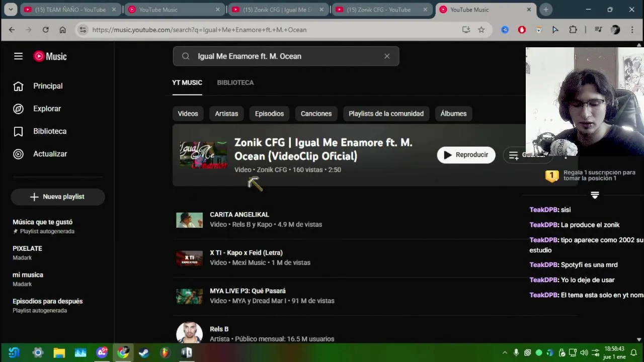Open a new browser tab
Image resolution: width=644 pixels, height=362 pixels.
coord(546,10)
